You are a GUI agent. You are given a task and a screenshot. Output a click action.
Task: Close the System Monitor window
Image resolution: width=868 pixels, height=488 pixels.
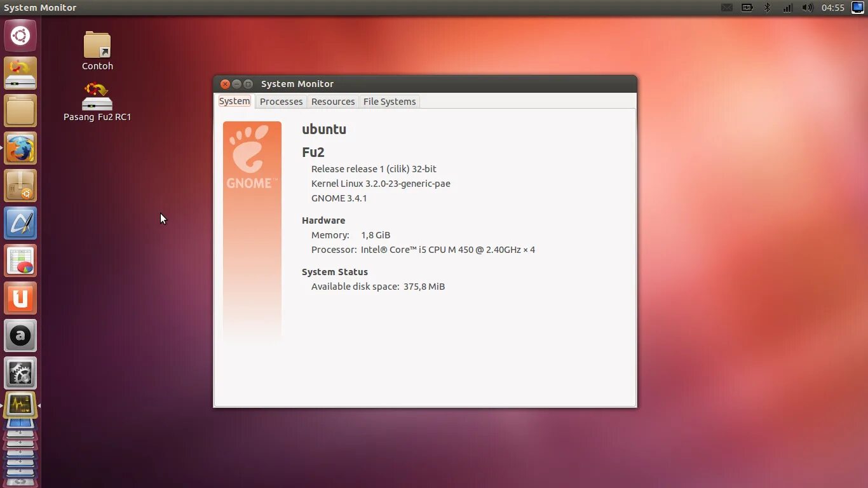coord(225,84)
